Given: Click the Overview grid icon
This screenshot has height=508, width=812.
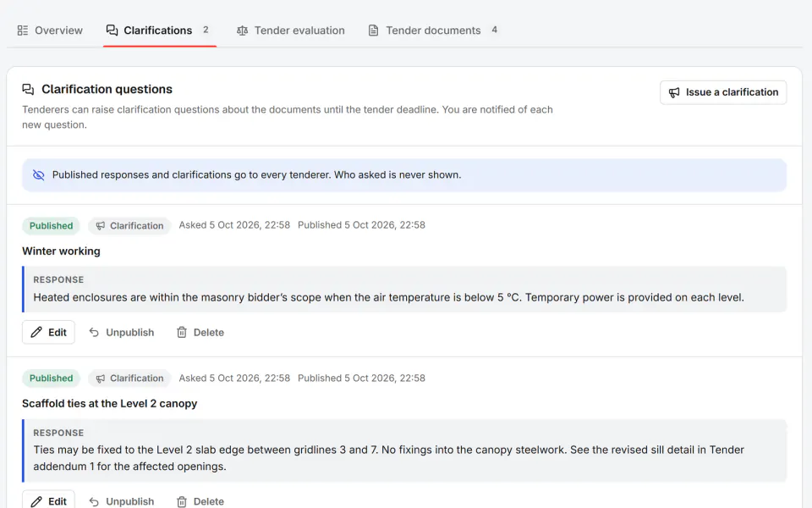Looking at the screenshot, I should click(x=23, y=30).
